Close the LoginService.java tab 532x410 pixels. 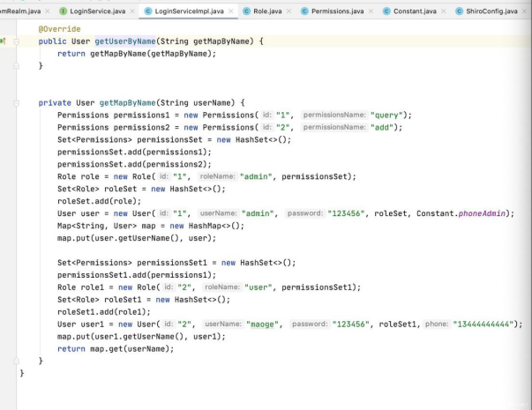(132, 11)
